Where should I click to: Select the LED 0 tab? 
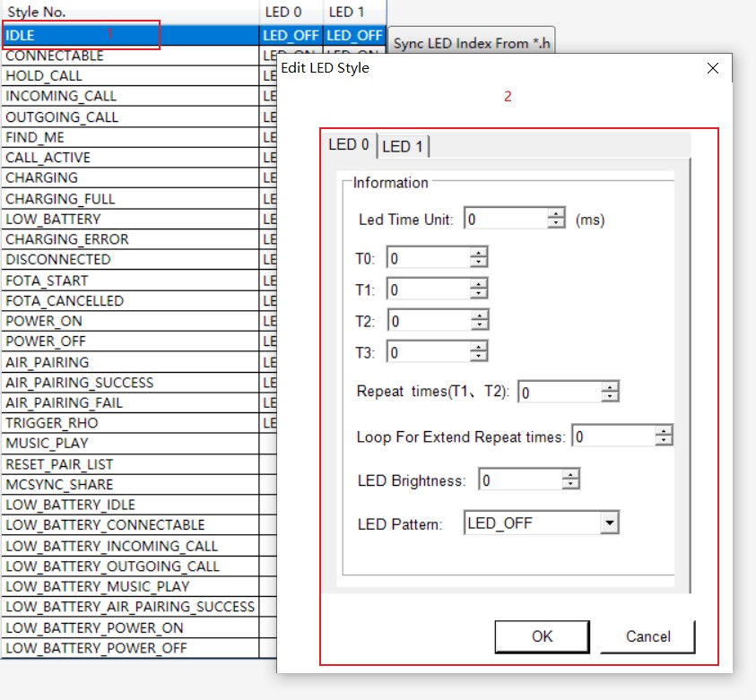tap(348, 144)
